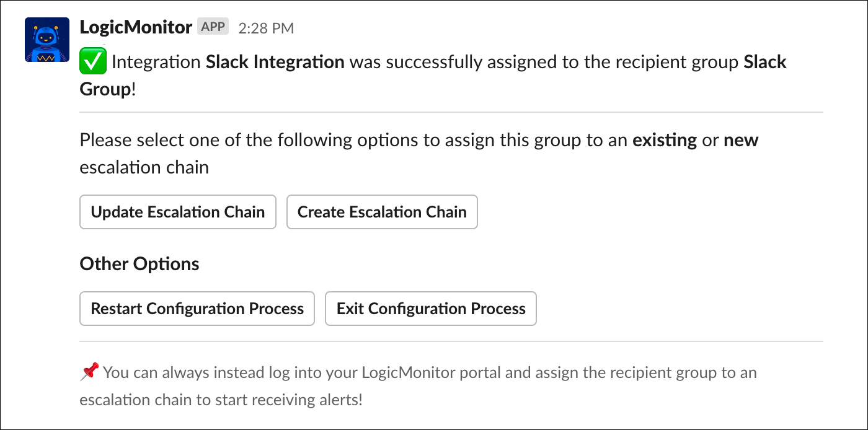The width and height of the screenshot is (868, 430).
Task: Click the red pushpin emoji
Action: point(90,372)
